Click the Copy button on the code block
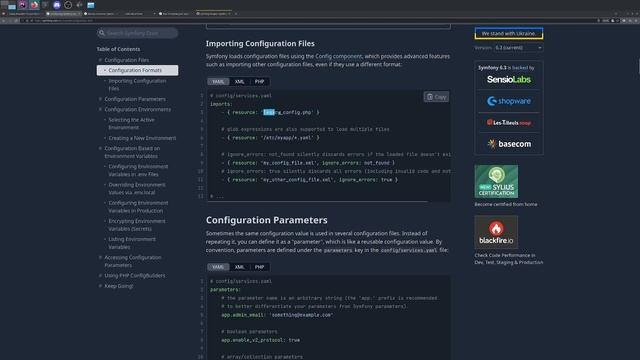The image size is (640, 360). (436, 97)
